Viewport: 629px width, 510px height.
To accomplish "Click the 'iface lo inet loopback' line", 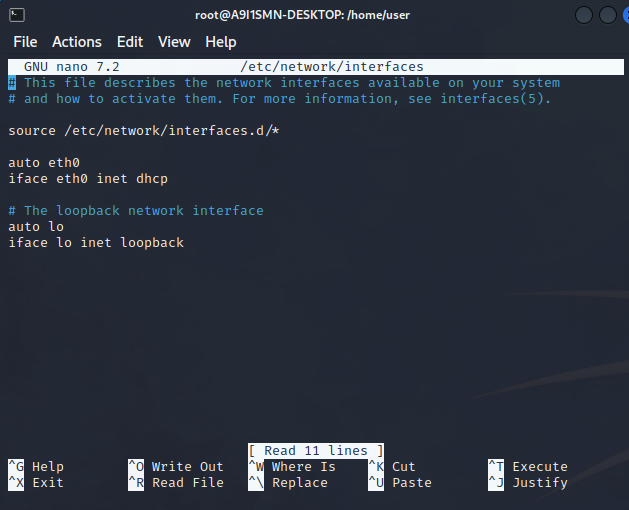I will click(96, 243).
